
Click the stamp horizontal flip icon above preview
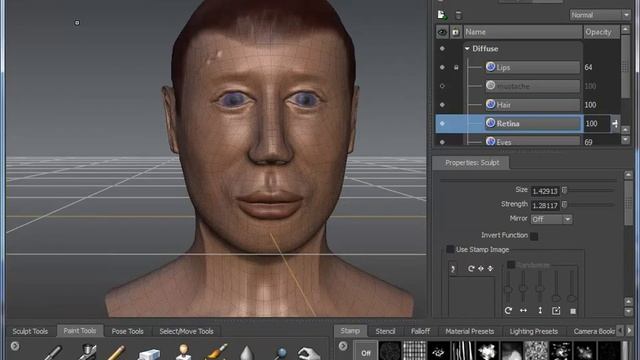[x=481, y=268]
